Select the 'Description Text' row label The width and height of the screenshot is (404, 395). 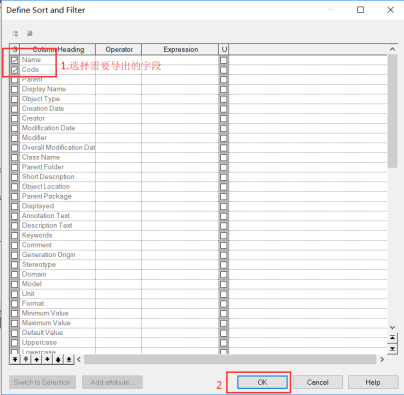click(47, 225)
